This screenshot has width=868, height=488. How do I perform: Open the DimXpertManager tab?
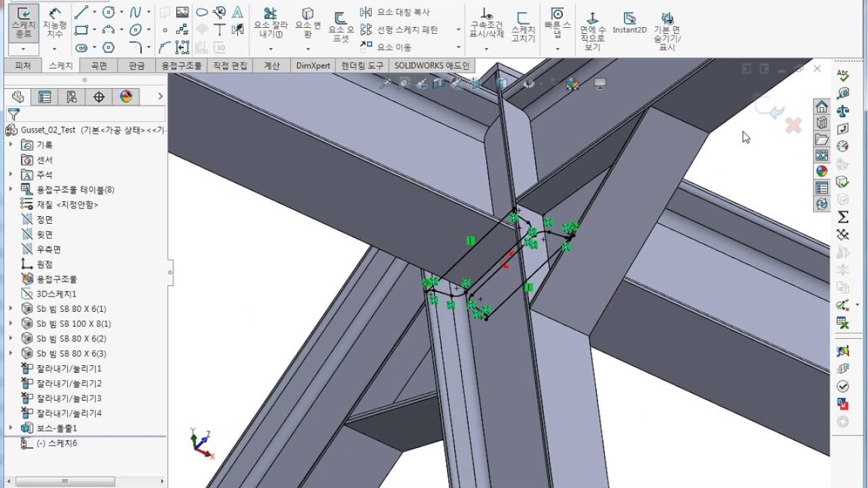[99, 97]
